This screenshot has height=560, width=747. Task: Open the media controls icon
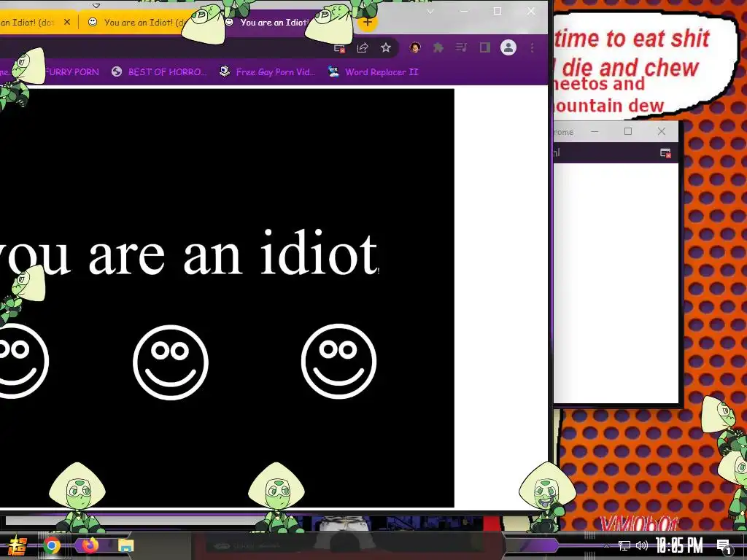click(461, 47)
